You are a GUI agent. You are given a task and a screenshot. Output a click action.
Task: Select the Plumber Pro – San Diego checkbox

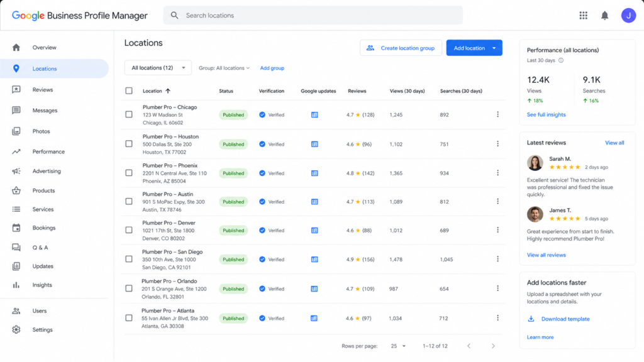129,259
